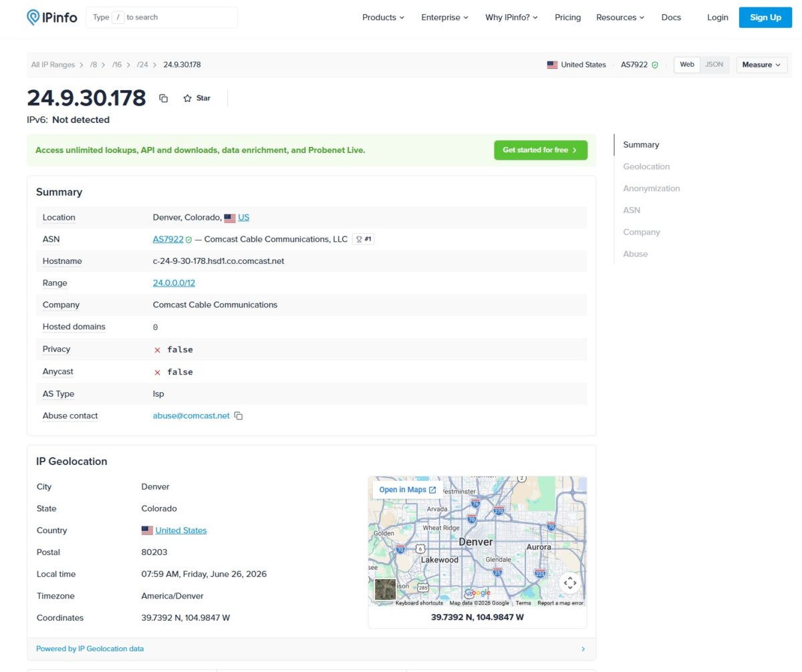The image size is (802, 672).
Task: Click the map Terms link
Action: coord(523,603)
